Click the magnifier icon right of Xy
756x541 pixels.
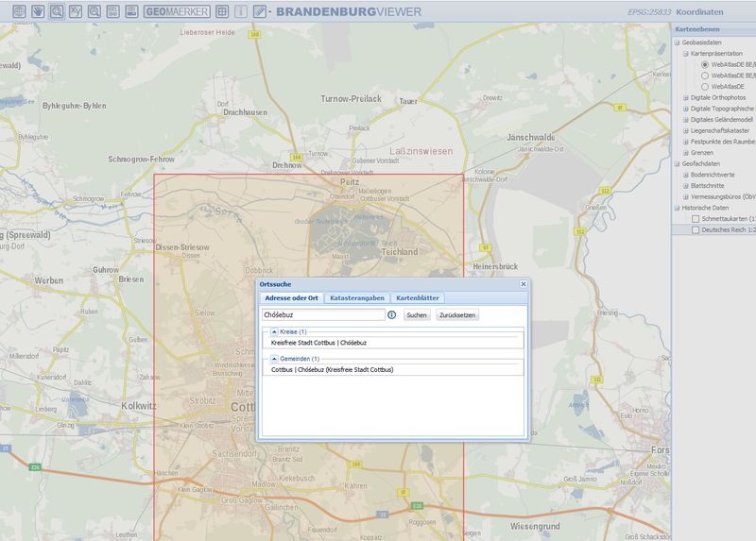coord(94,11)
